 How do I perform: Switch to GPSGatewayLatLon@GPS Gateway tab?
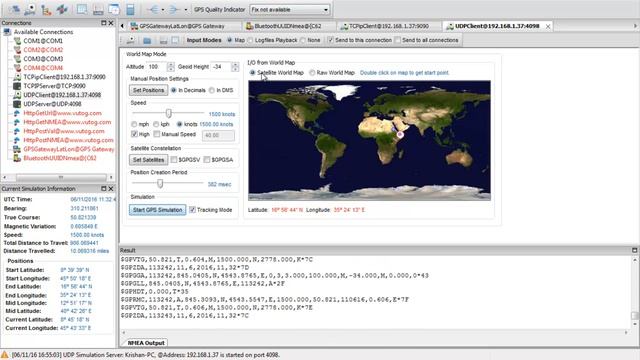tap(182, 26)
